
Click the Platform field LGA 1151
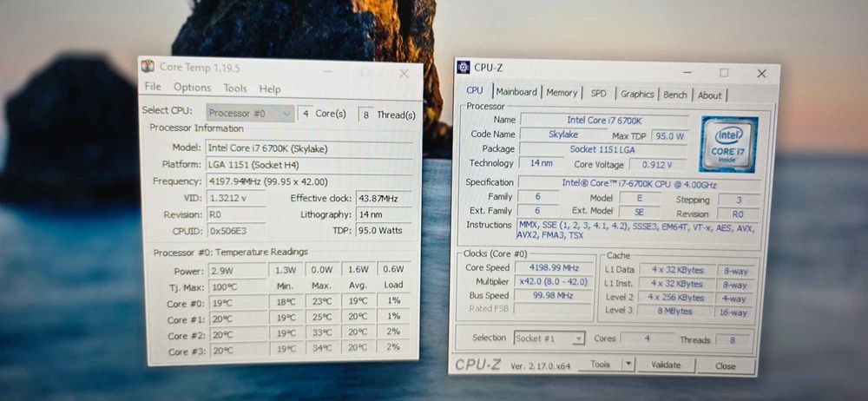pos(309,165)
